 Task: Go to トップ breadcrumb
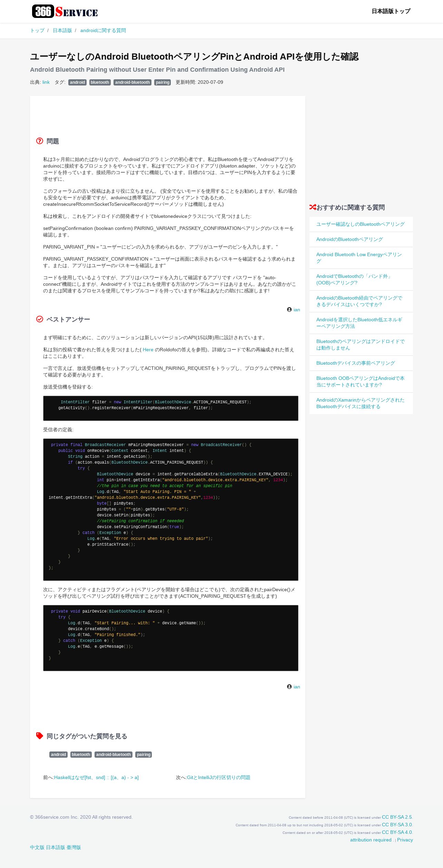[37, 30]
